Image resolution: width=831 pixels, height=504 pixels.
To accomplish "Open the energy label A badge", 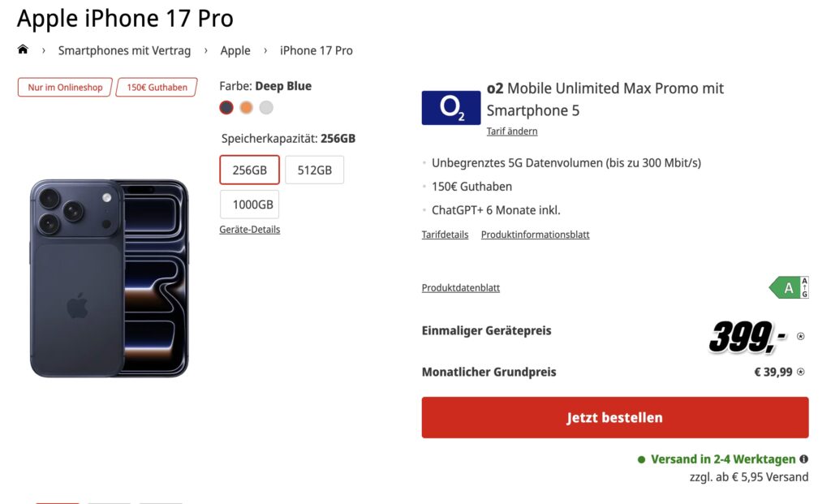I will coord(788,287).
